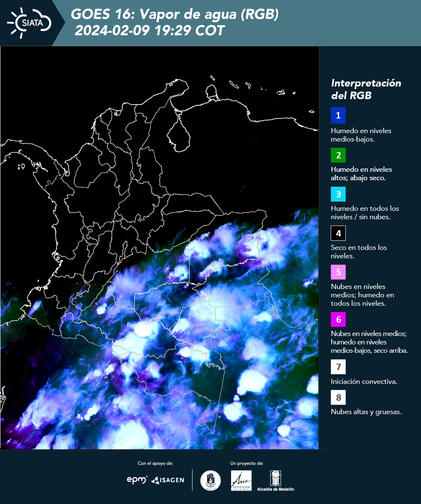
Task: Click 'Nubes en niveles medios; humedo en todos' text
Action: point(362,295)
